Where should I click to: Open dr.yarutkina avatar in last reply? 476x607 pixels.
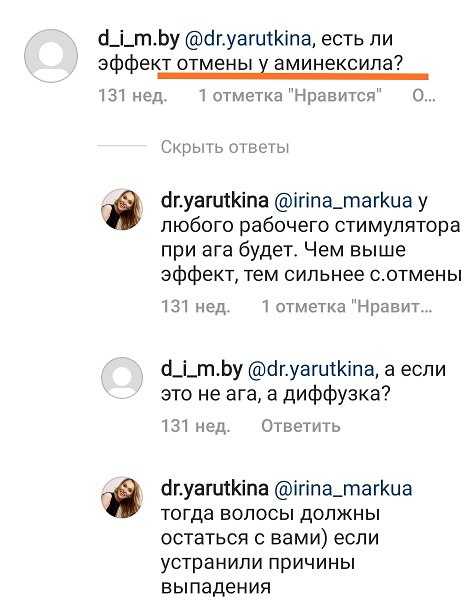coord(122,497)
